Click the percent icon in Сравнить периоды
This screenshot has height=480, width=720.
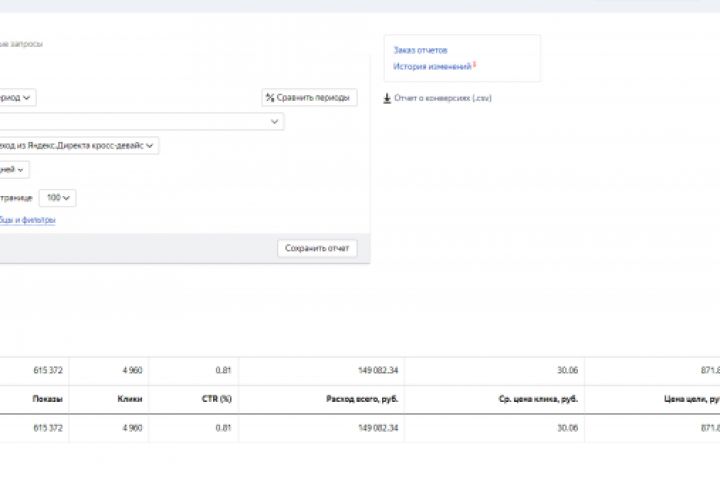tap(270, 98)
